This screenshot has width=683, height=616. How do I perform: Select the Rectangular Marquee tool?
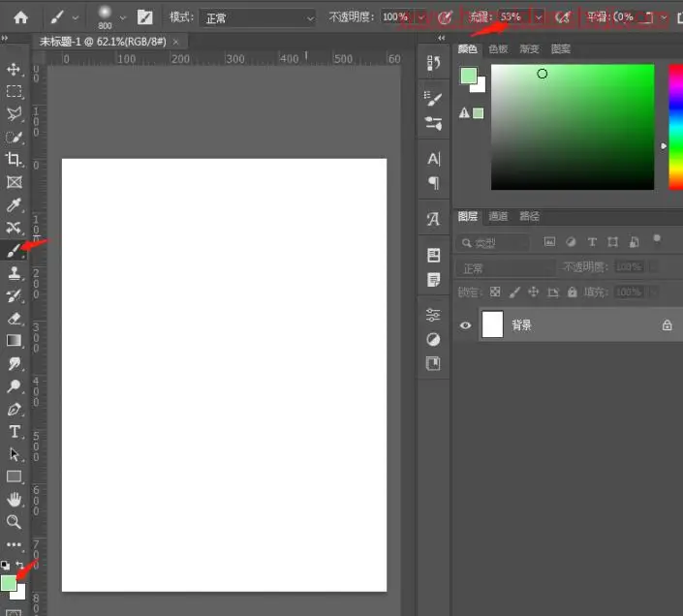click(14, 91)
